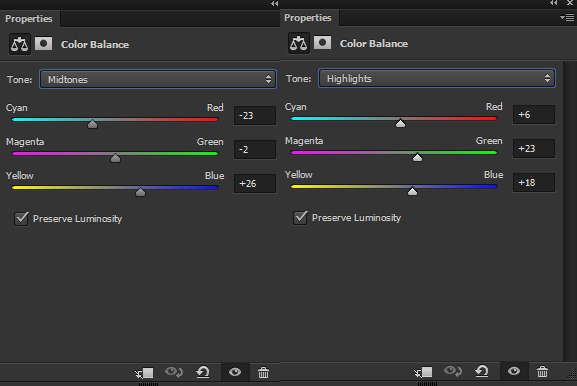Image resolution: width=577 pixels, height=386 pixels.
Task: Click the Red label in Midtones panel
Action: click(x=215, y=107)
